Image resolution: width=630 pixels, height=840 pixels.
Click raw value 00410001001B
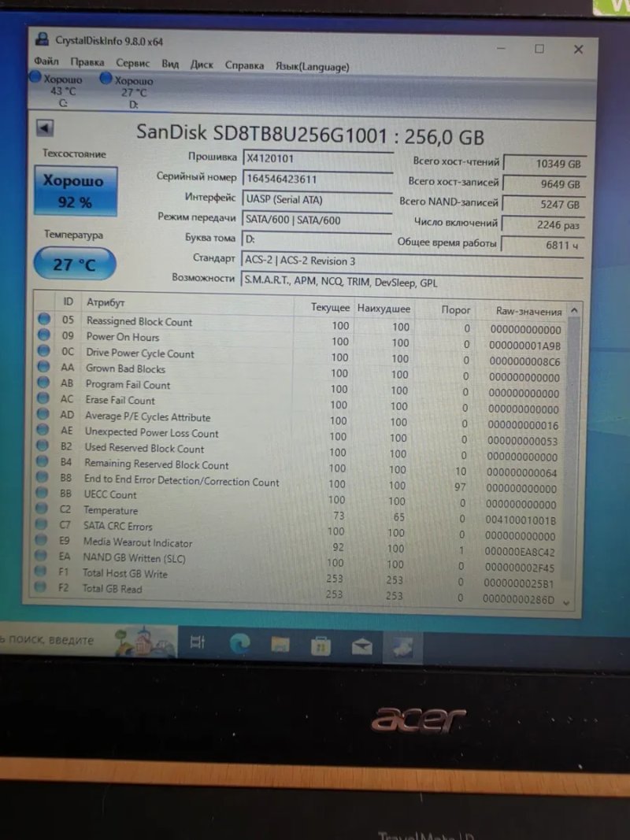pos(521,520)
